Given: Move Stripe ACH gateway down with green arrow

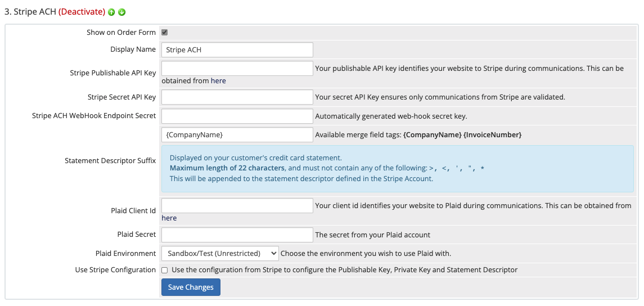Looking at the screenshot, I should point(121,12).
